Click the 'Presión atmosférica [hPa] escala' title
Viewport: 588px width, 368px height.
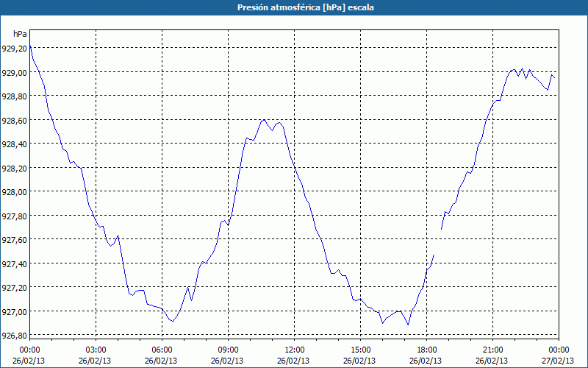tap(306, 7)
